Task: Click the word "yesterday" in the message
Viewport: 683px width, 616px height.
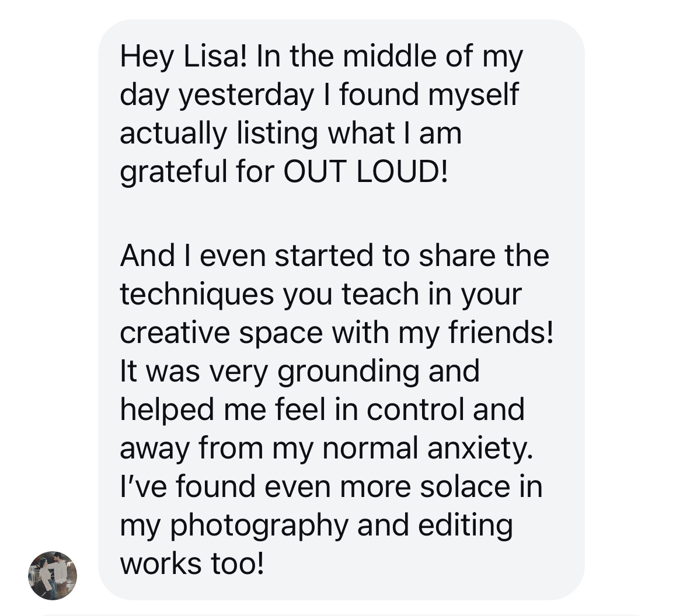Action: click(246, 95)
